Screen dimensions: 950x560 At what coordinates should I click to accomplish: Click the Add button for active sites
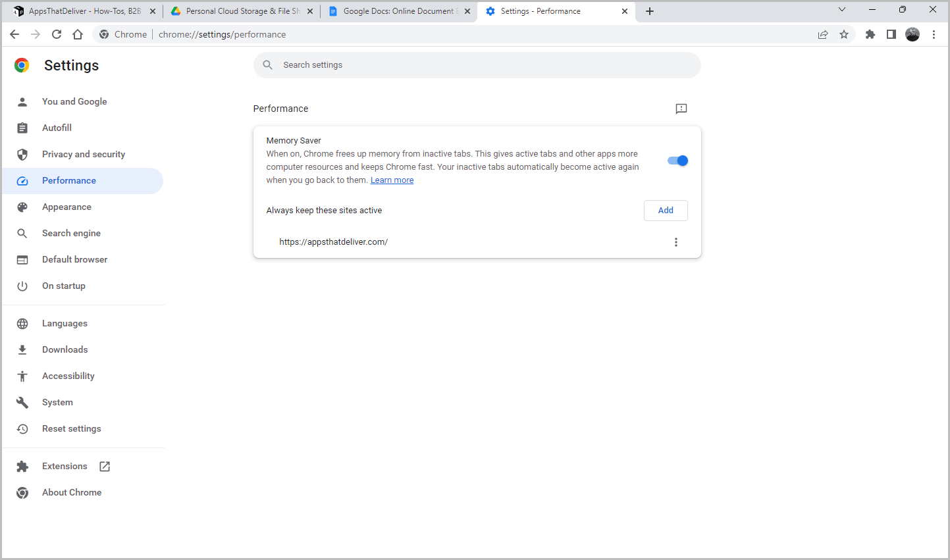click(665, 210)
